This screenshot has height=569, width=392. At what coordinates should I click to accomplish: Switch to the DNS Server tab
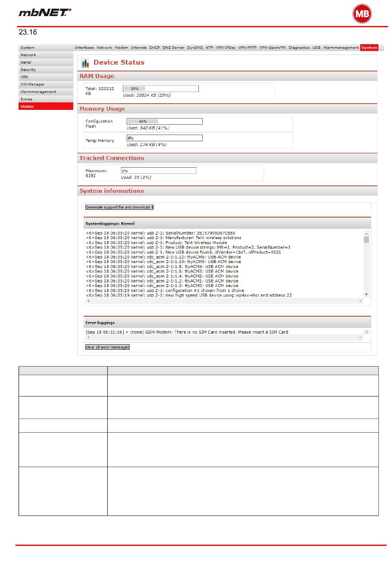coord(173,47)
